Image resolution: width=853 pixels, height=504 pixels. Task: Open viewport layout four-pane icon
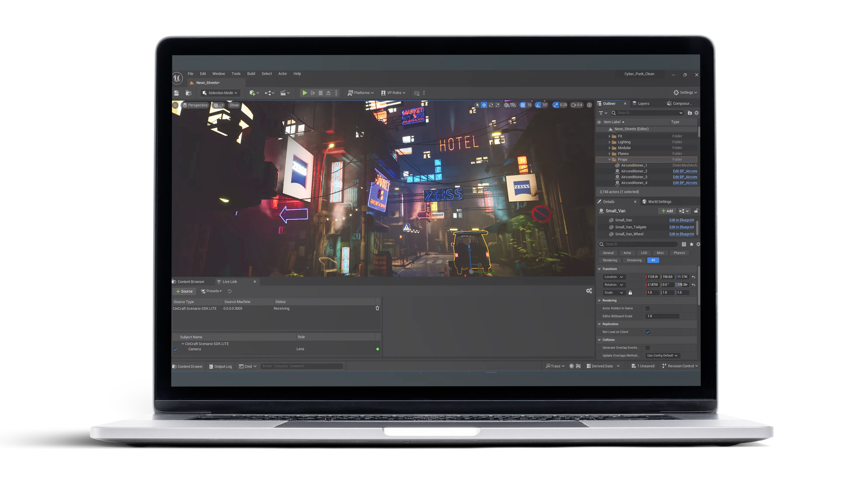tap(589, 105)
